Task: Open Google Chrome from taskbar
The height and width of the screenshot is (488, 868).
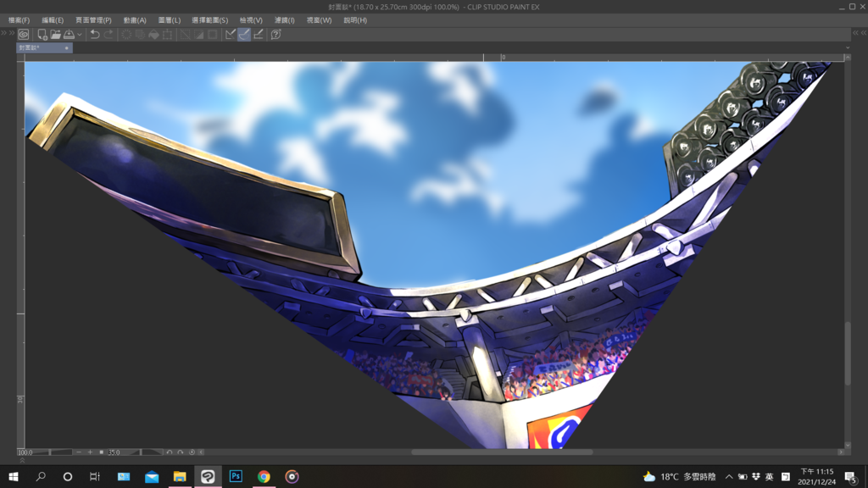Action: click(x=264, y=476)
